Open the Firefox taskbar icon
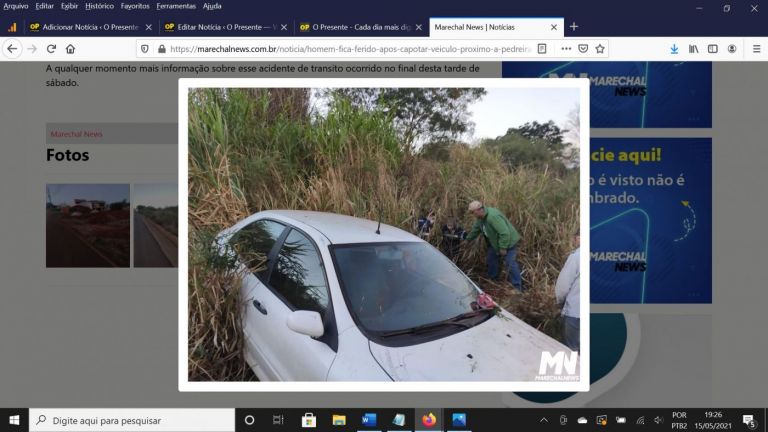The height and width of the screenshot is (432, 768). tap(429, 420)
